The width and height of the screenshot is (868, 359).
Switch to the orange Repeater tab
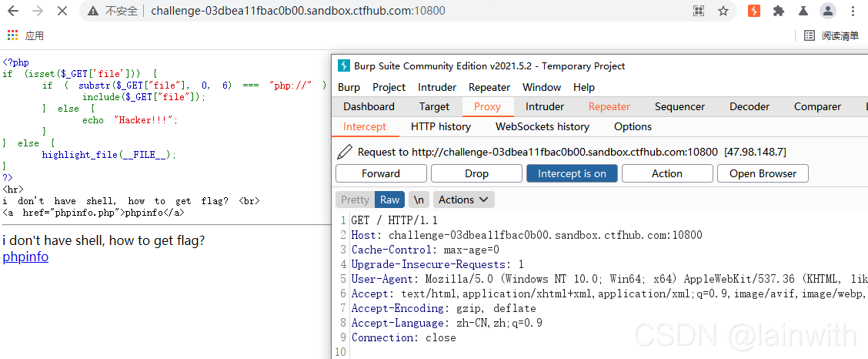[609, 106]
